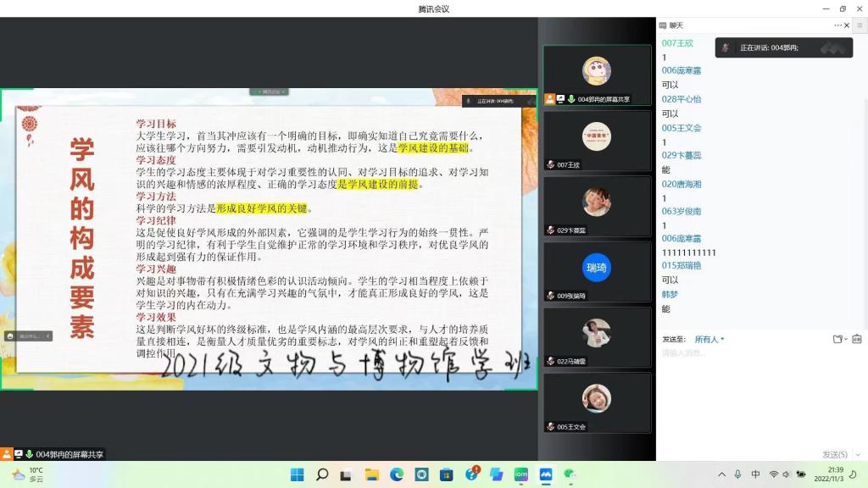Image resolution: width=868 pixels, height=488 pixels.
Task: Close the chat panel with X icon
Action: click(847, 25)
